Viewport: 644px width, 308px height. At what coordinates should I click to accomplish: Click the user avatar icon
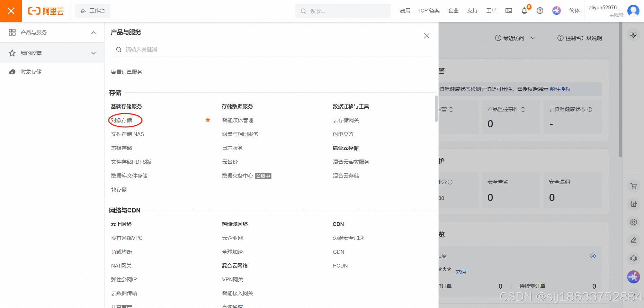pyautogui.click(x=633, y=11)
